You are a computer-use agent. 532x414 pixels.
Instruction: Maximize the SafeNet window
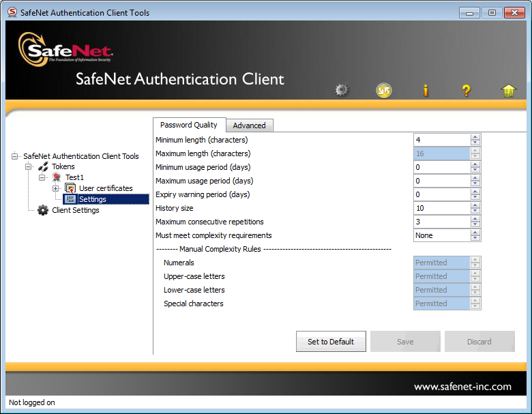pyautogui.click(x=492, y=13)
